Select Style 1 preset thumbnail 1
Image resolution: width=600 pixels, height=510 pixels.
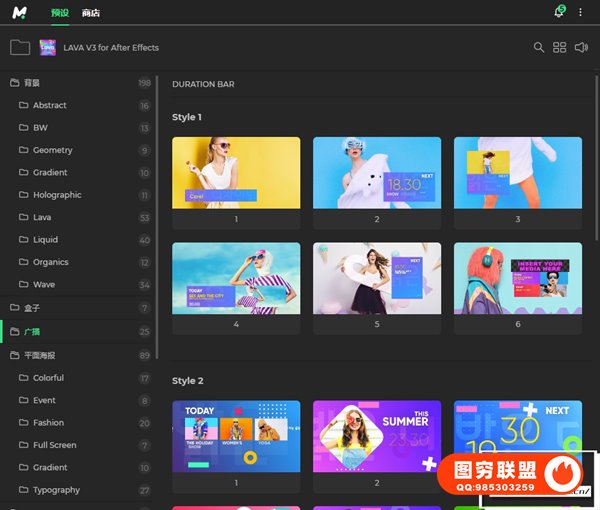pyautogui.click(x=236, y=172)
